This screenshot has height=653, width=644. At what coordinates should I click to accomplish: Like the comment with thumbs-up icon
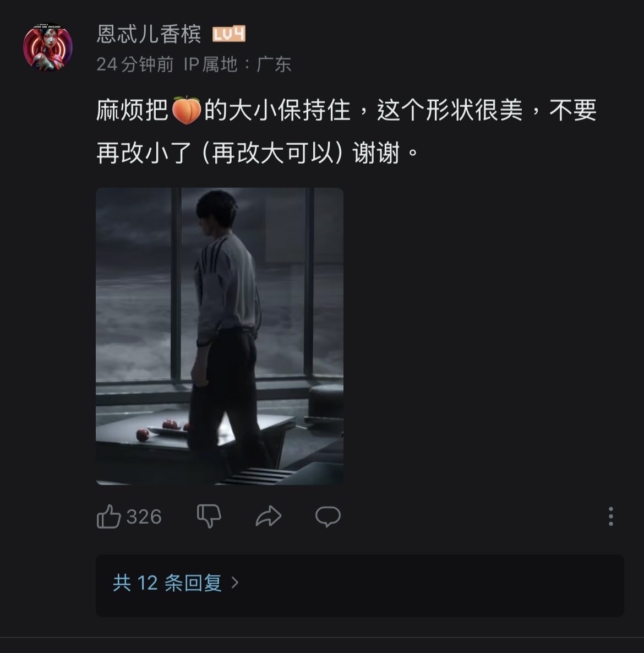(x=108, y=516)
